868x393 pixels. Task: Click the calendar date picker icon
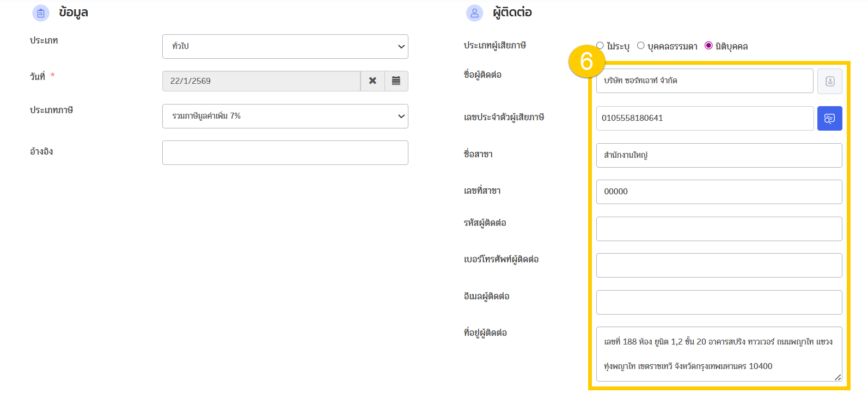[396, 81]
